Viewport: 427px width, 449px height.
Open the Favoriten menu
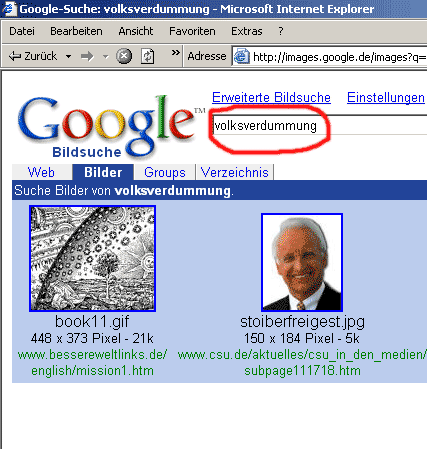(192, 31)
